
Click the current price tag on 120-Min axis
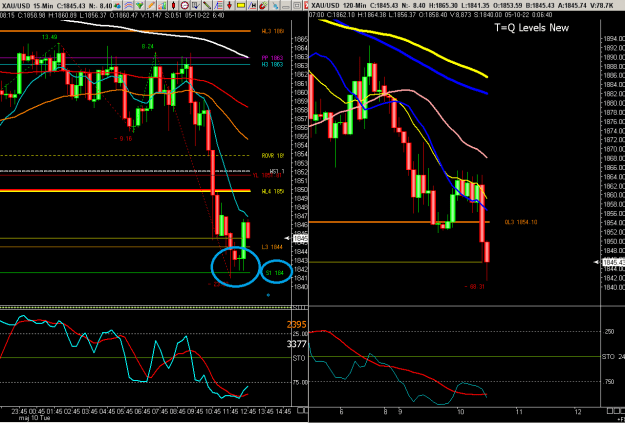click(x=613, y=262)
